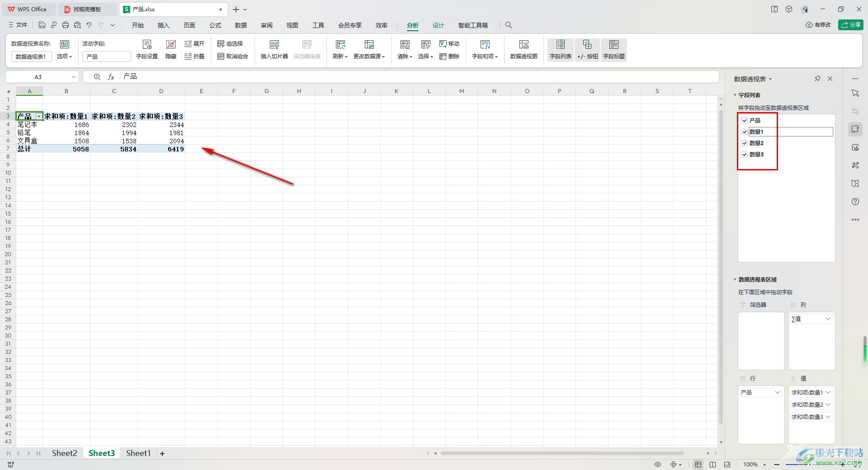The image size is (868, 470).
Task: Select cell showing total 6419
Action: coord(161,149)
